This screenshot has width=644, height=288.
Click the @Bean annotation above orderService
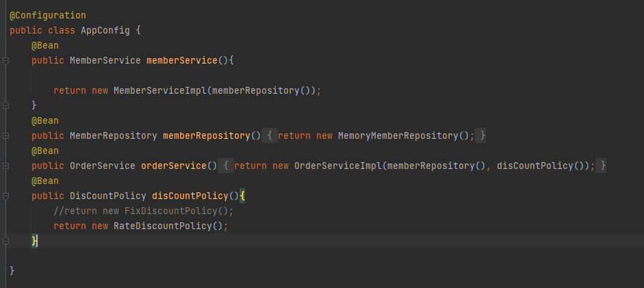[x=45, y=151]
